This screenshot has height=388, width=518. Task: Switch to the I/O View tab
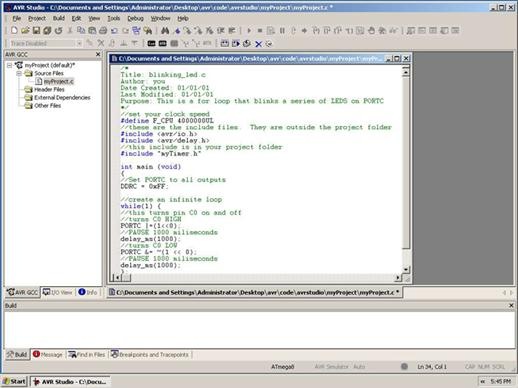pos(58,292)
